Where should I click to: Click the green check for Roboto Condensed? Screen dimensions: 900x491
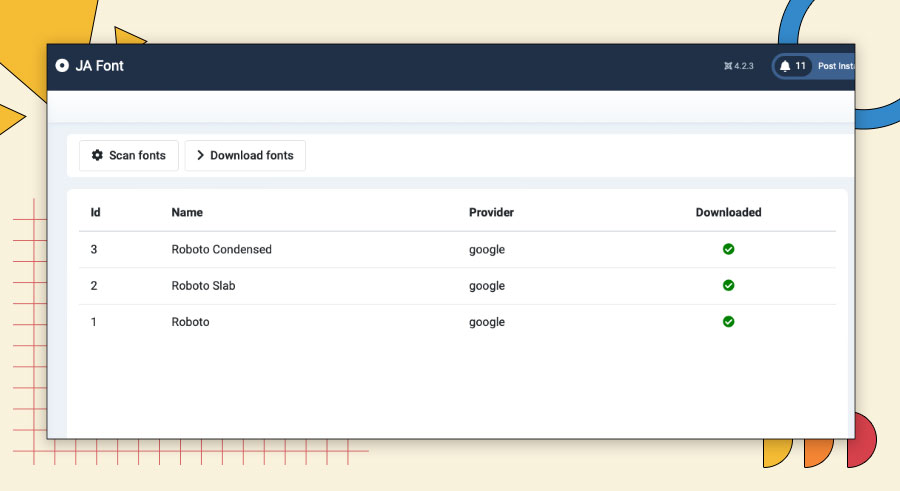pos(728,249)
